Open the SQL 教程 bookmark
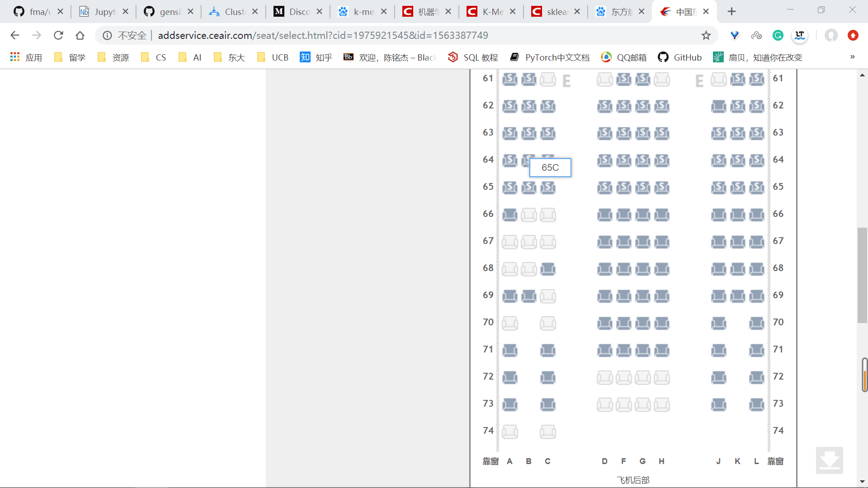868x488 pixels. 473,57
